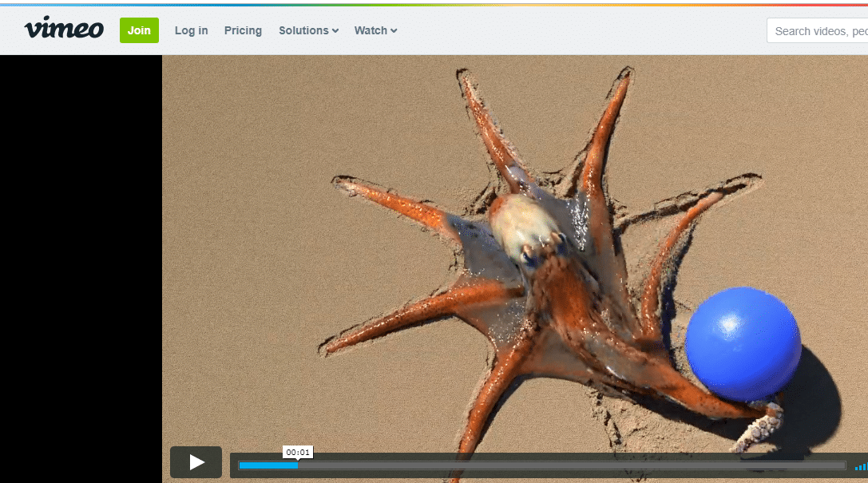Viewport: 868px width, 483px height.
Task: Click the blue ball in the video
Action: click(741, 343)
